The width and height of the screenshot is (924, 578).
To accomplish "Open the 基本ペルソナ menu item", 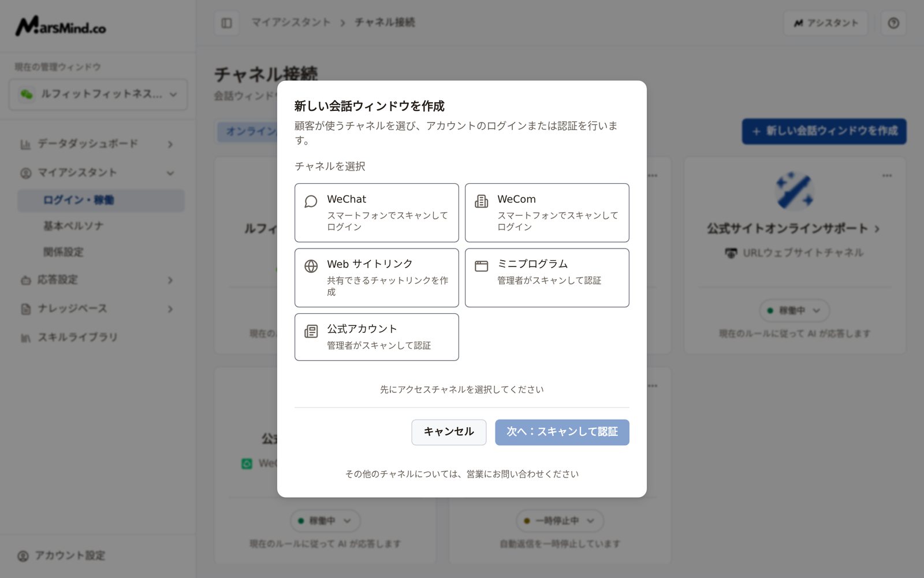I will click(73, 226).
